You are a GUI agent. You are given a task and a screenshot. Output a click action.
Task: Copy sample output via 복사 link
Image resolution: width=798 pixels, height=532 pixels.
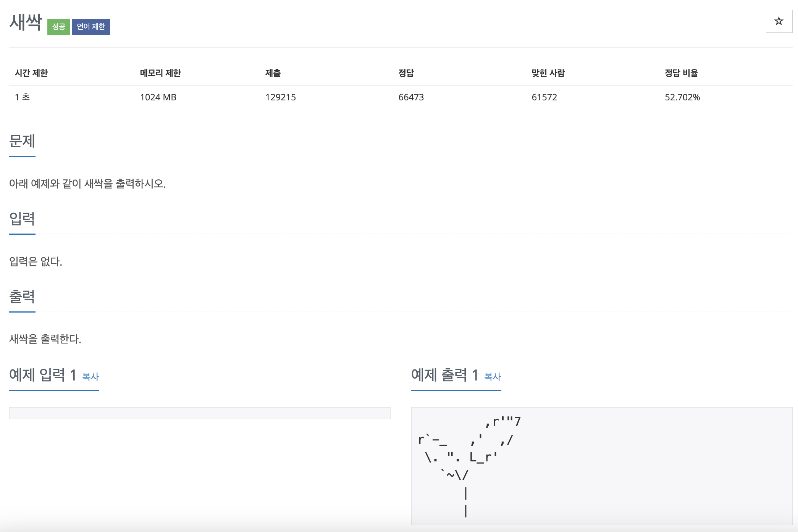[x=492, y=377]
